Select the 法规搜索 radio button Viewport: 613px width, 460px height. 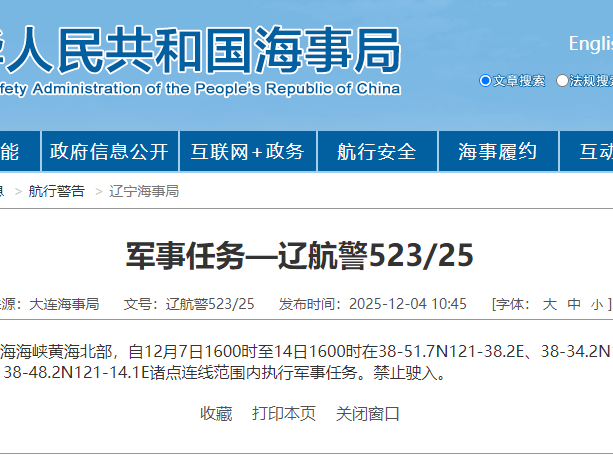[563, 81]
